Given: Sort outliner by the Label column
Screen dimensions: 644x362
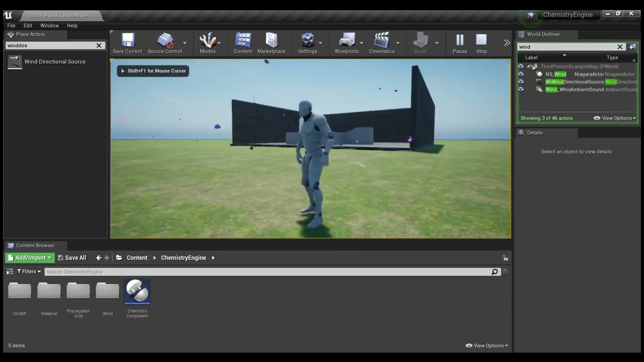Looking at the screenshot, I should point(531,57).
